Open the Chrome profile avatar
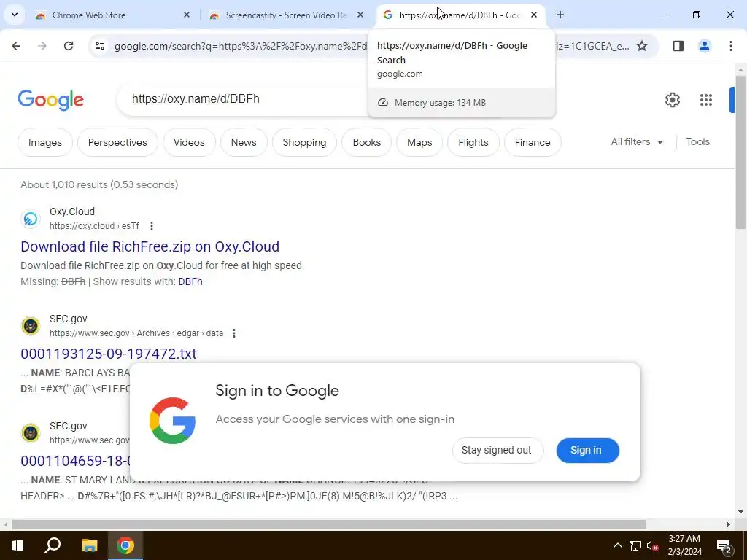 [705, 46]
